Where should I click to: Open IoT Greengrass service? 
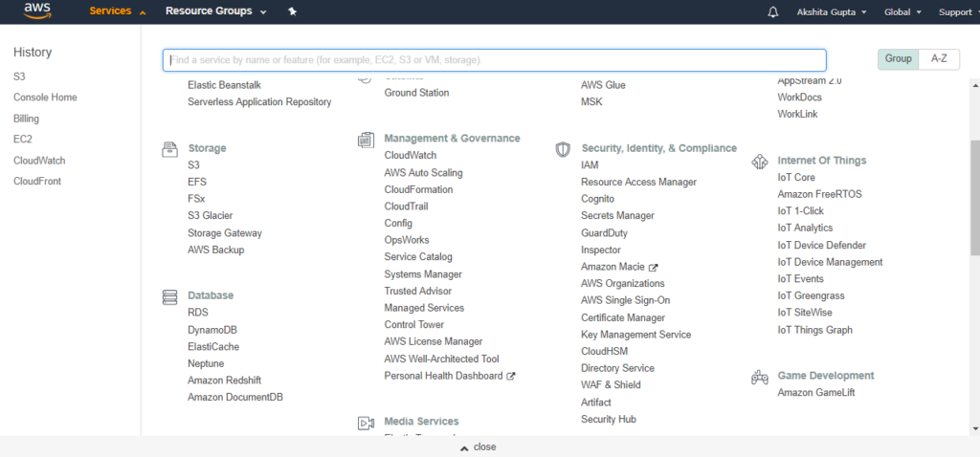tap(812, 295)
